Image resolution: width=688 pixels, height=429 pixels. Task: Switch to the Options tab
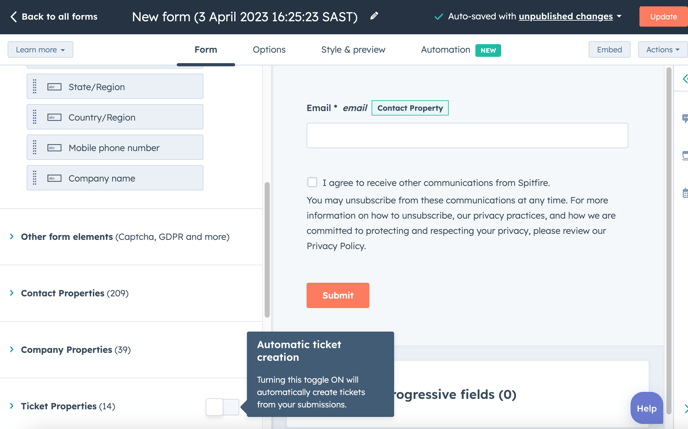269,50
